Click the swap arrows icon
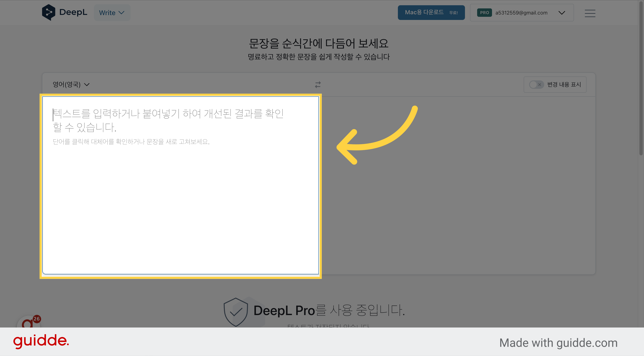The width and height of the screenshot is (644, 356). (x=318, y=85)
